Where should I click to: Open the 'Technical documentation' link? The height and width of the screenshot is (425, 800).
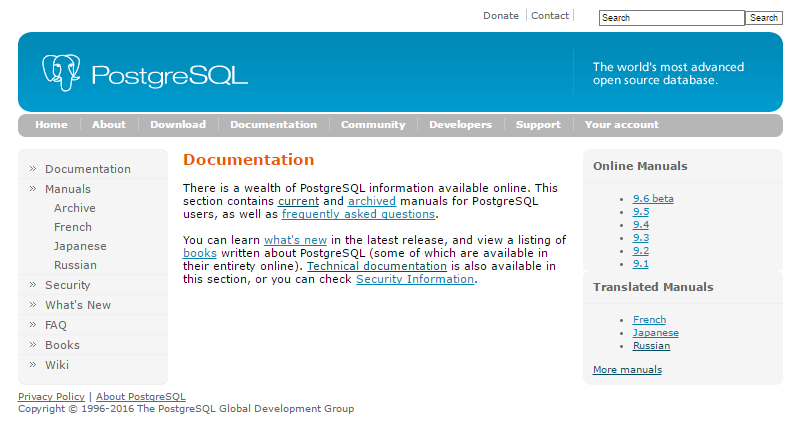[377, 266]
